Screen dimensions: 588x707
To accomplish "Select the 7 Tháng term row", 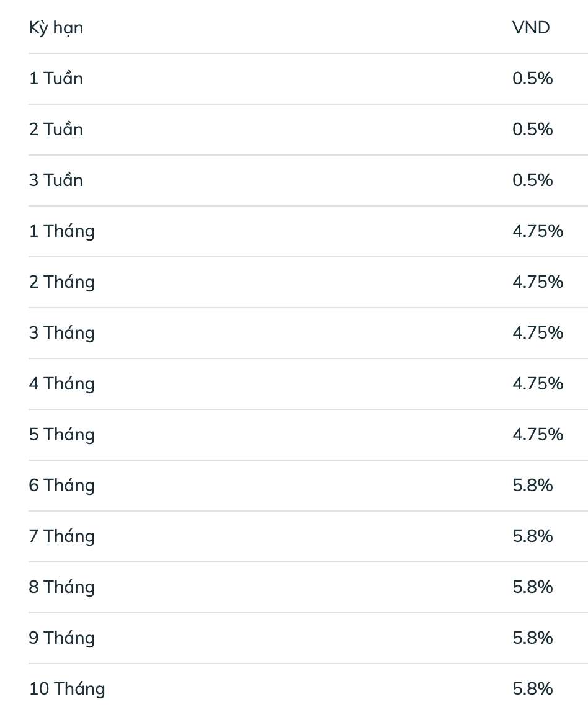I will tap(61, 536).
